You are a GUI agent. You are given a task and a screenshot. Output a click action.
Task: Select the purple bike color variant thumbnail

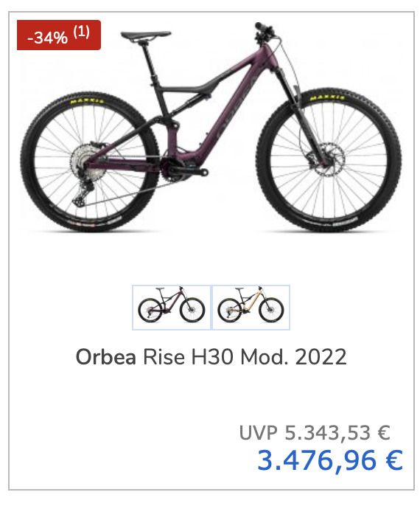tap(172, 308)
